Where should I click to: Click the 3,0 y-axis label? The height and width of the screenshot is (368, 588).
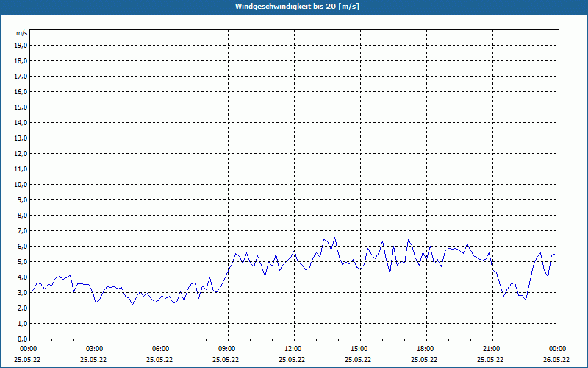[22, 292]
